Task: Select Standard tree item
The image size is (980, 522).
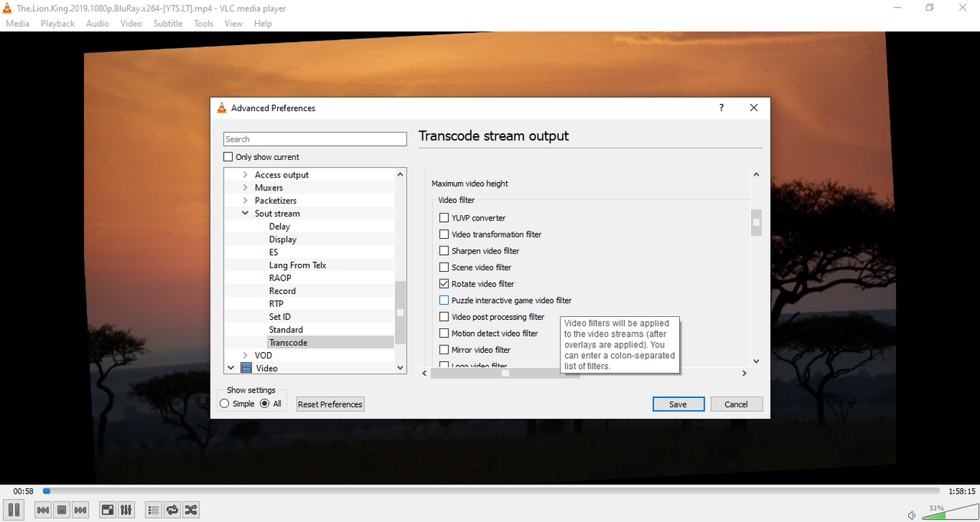Action: pos(286,330)
